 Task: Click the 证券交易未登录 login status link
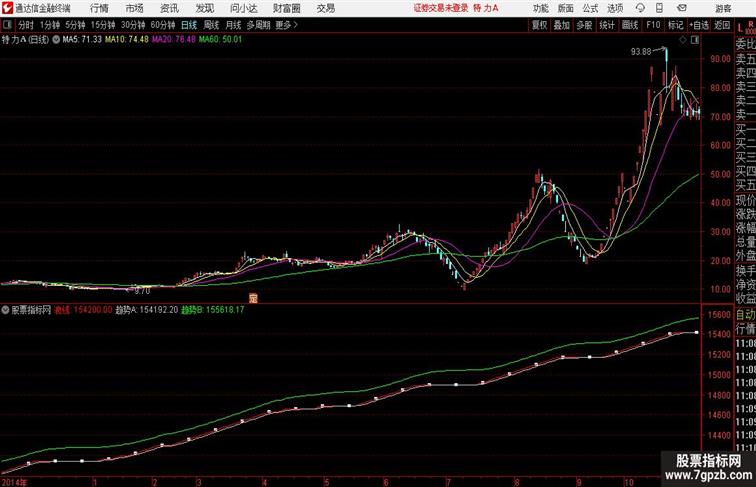441,8
